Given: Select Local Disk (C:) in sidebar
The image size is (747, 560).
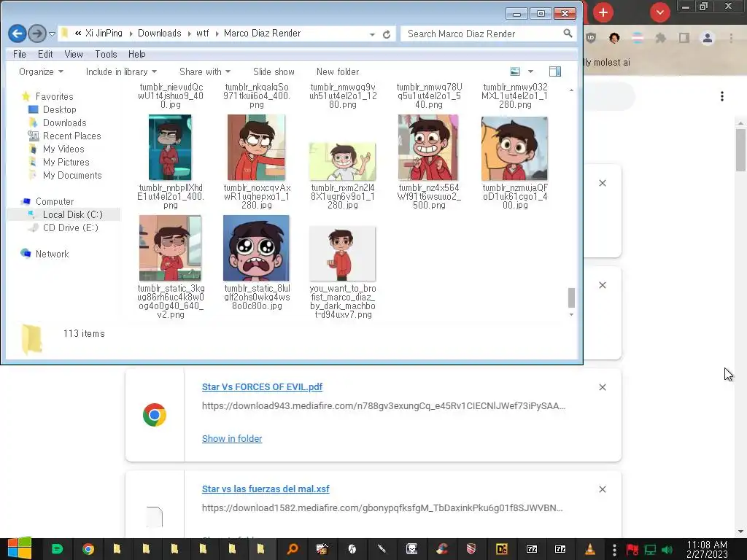Looking at the screenshot, I should (x=72, y=215).
